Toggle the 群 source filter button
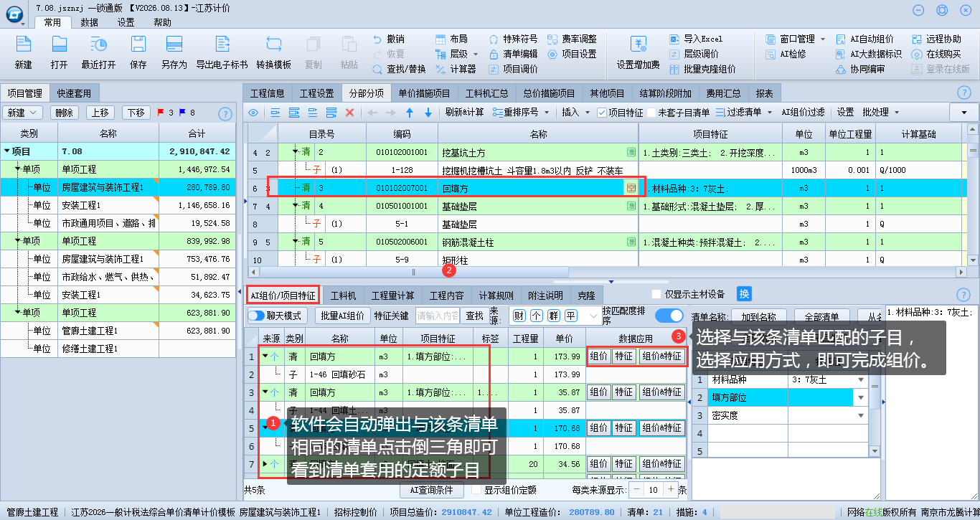 click(553, 316)
